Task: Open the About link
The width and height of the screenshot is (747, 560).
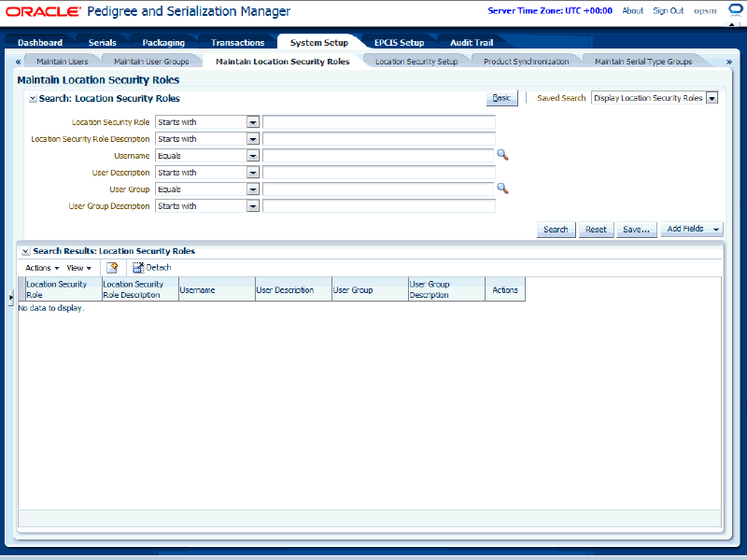Action: [633, 10]
